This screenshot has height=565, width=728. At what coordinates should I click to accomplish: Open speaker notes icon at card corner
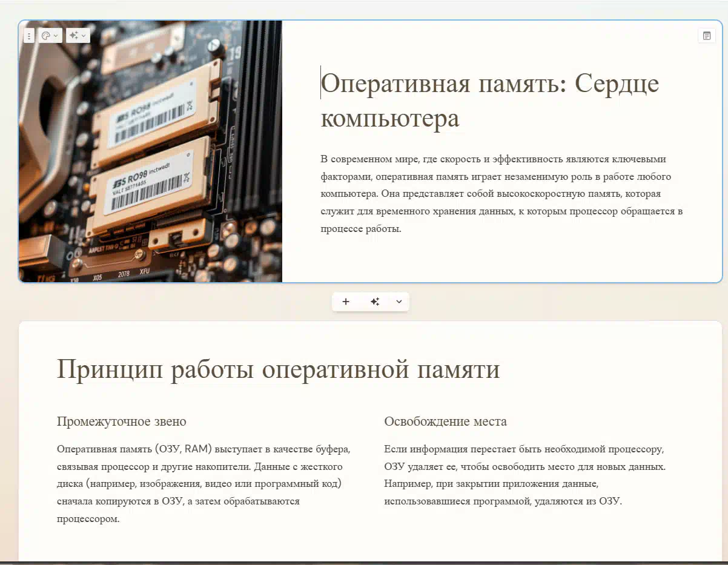[706, 36]
